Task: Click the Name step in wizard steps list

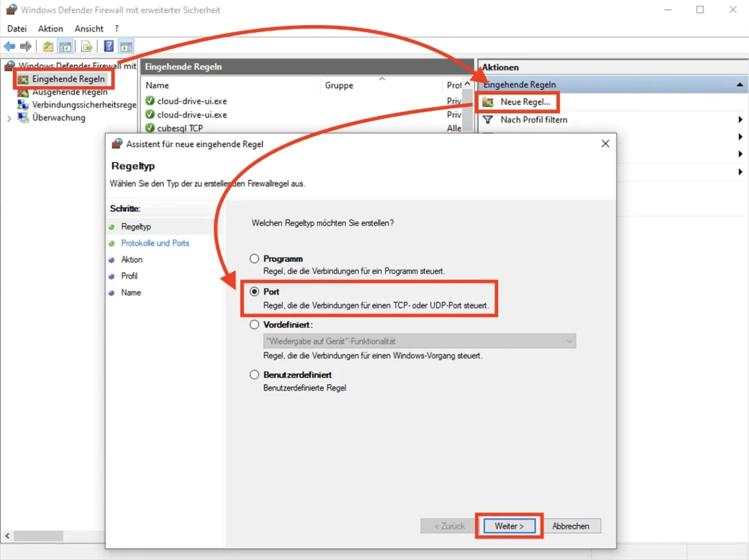Action: [131, 292]
